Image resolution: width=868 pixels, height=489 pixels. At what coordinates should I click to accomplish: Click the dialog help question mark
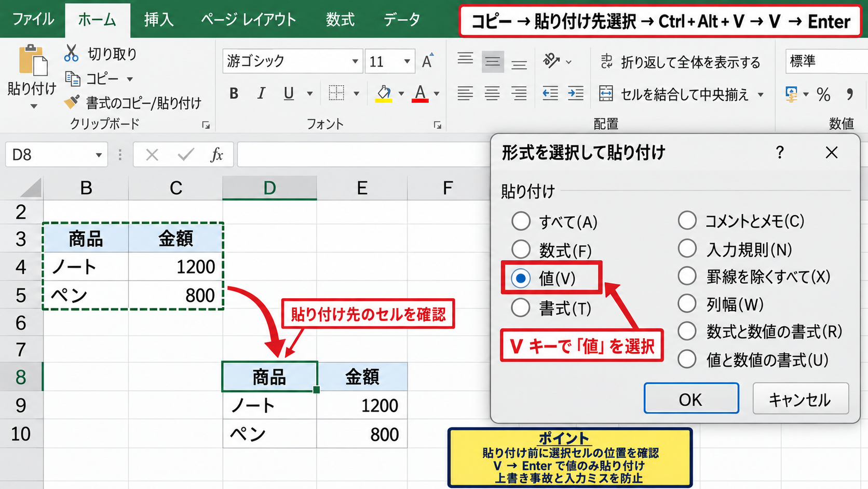[x=780, y=152]
